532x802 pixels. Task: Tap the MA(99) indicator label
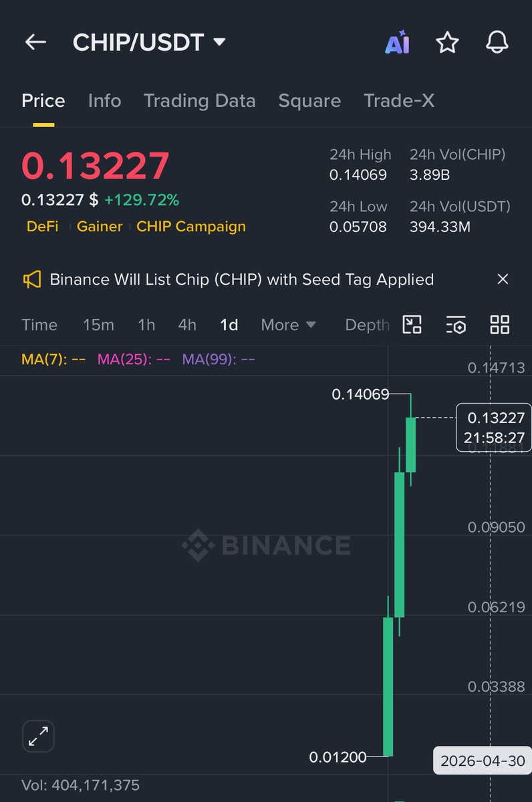[219, 360]
